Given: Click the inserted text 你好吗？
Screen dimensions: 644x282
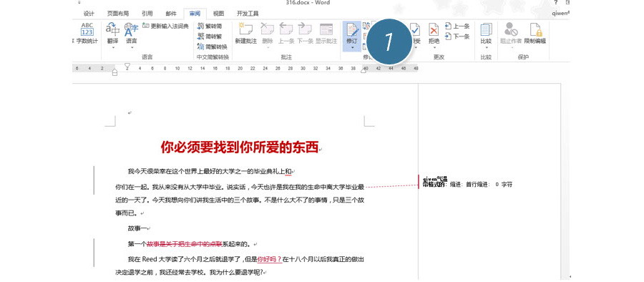Looking at the screenshot, I should 270,260.
